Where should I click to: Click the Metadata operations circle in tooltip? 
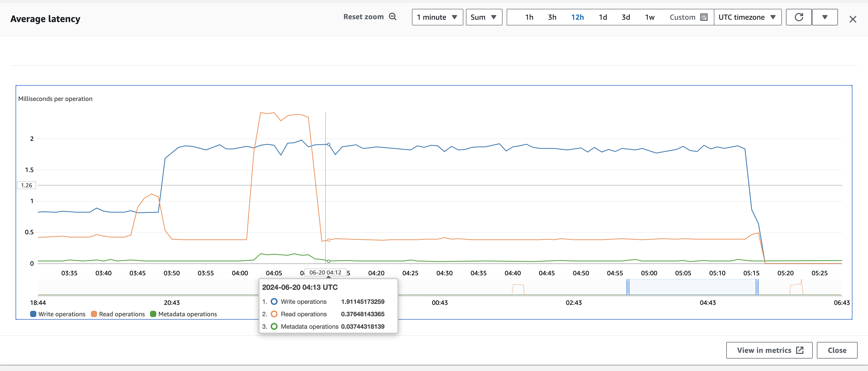274,327
